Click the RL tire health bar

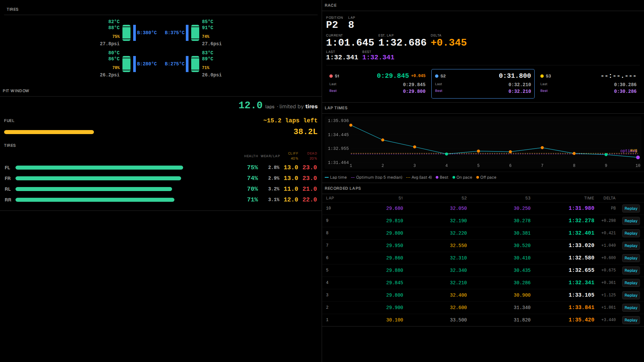coord(94,189)
